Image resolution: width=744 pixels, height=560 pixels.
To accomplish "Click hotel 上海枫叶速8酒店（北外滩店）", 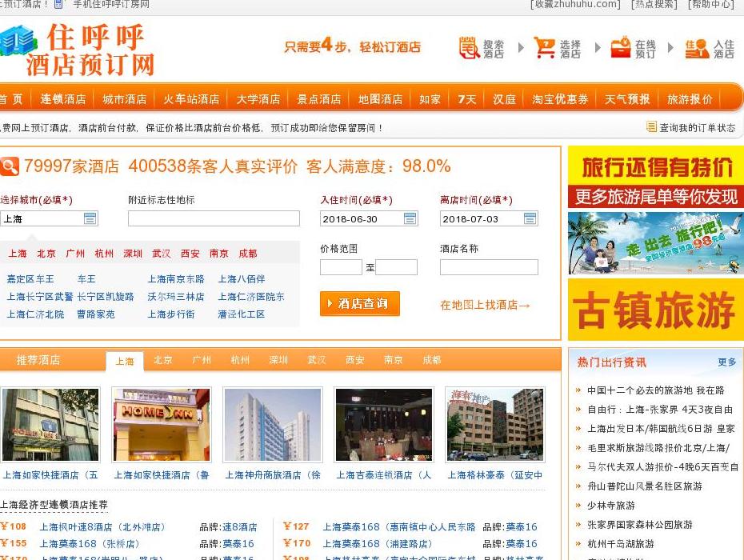I will pos(102,527).
